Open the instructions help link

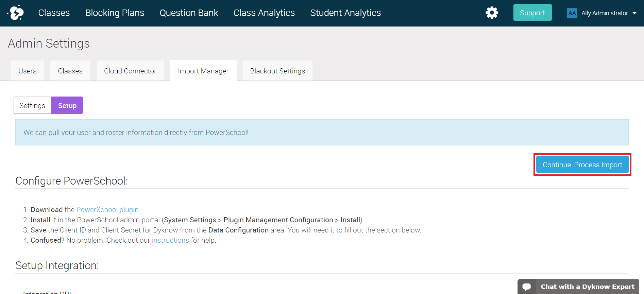(170, 240)
